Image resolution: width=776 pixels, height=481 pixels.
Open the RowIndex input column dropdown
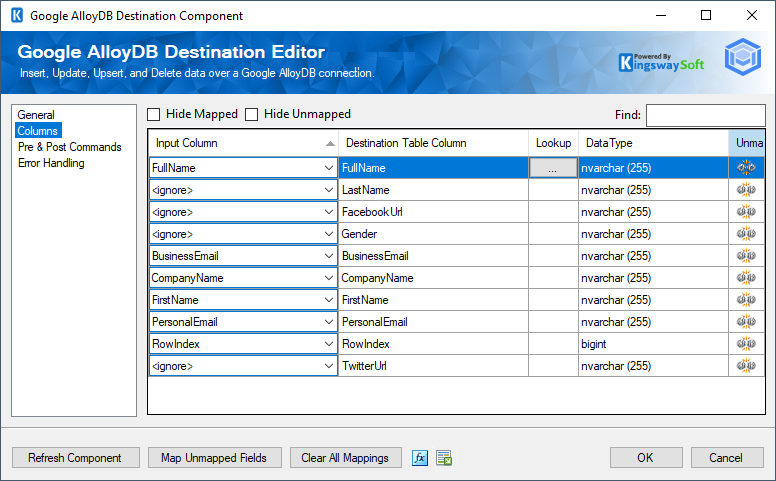coord(329,344)
